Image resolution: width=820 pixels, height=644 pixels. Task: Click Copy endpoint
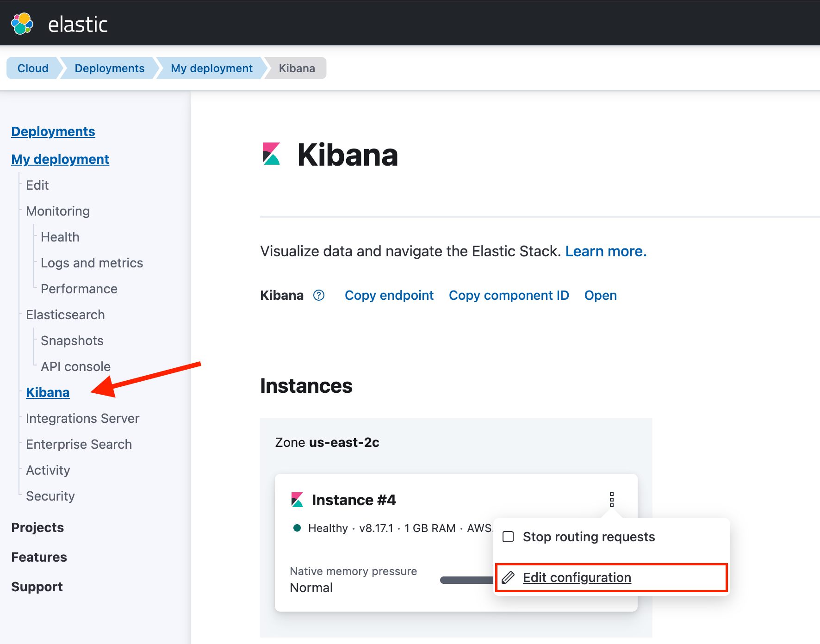click(389, 295)
